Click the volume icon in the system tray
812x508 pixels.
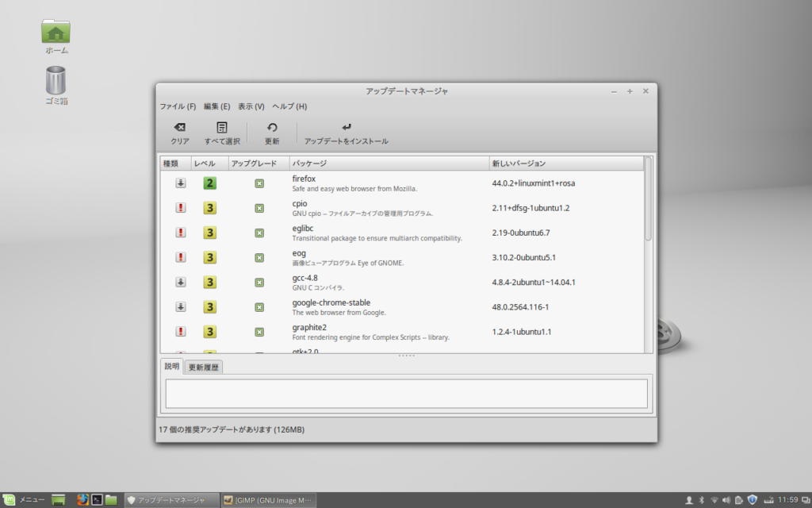[724, 500]
